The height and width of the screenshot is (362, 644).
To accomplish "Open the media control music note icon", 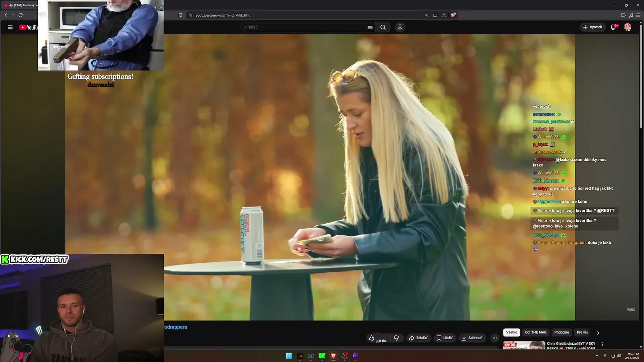I will coord(631,15).
